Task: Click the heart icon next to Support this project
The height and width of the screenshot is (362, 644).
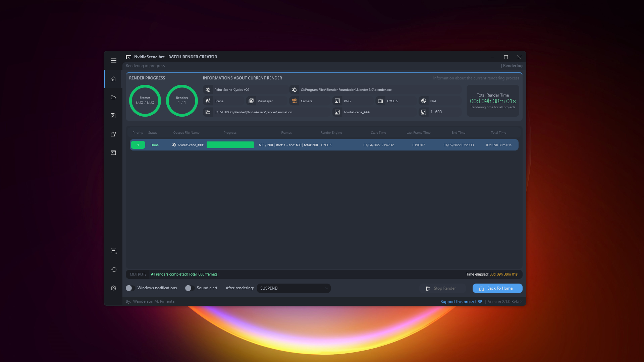Action: click(480, 302)
